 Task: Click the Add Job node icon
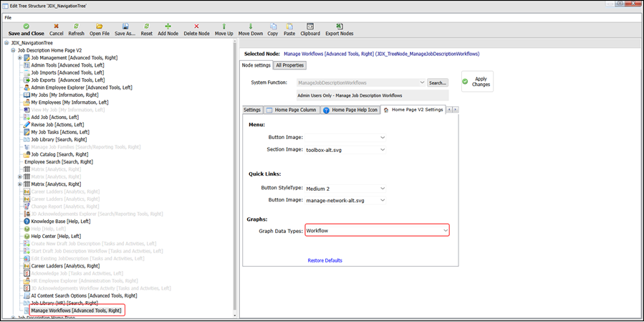point(27,117)
